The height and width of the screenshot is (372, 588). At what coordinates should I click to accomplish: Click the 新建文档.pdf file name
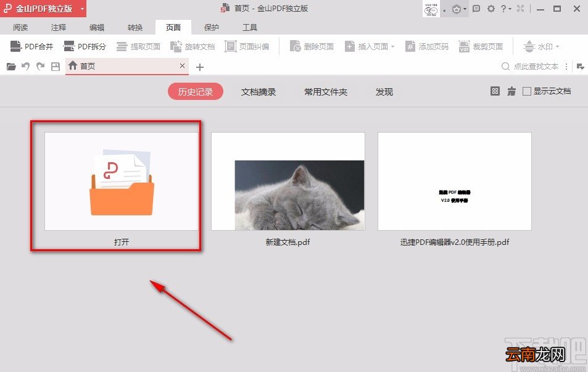(x=288, y=242)
